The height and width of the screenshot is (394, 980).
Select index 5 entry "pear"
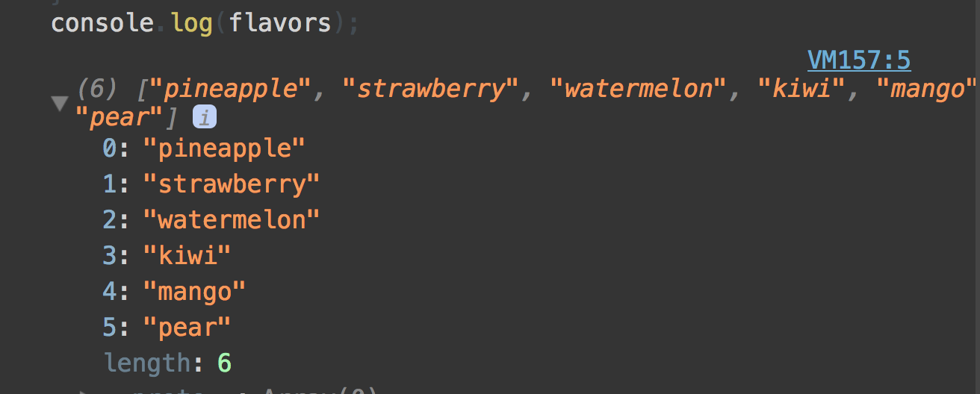(x=187, y=327)
